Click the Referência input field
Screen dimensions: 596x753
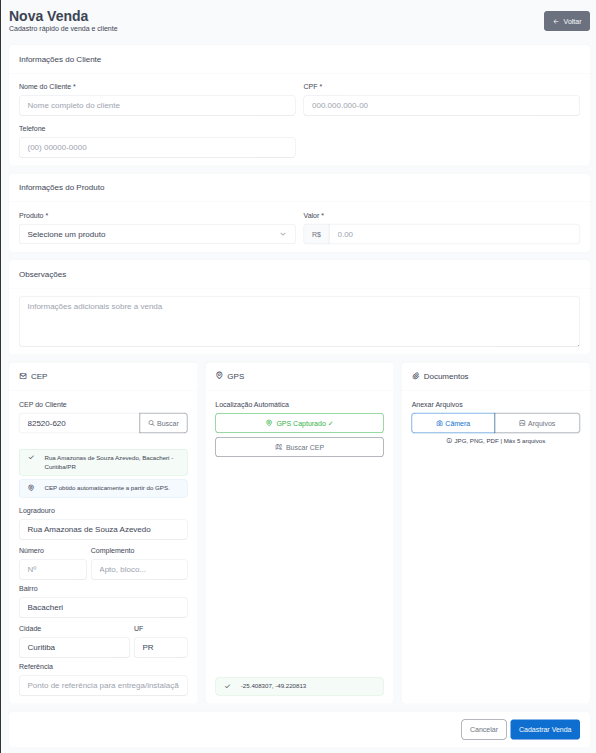(x=103, y=686)
